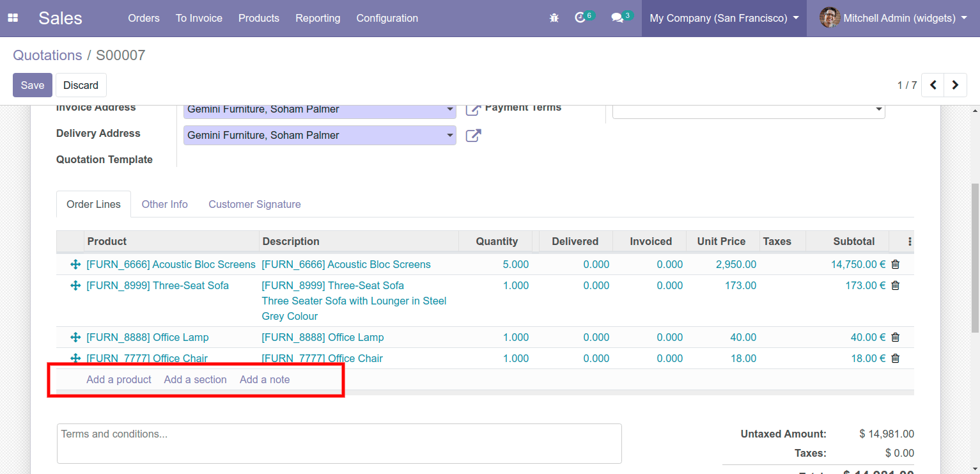Sort by Description column header
Screen dimensions: 980x474
point(359,241)
